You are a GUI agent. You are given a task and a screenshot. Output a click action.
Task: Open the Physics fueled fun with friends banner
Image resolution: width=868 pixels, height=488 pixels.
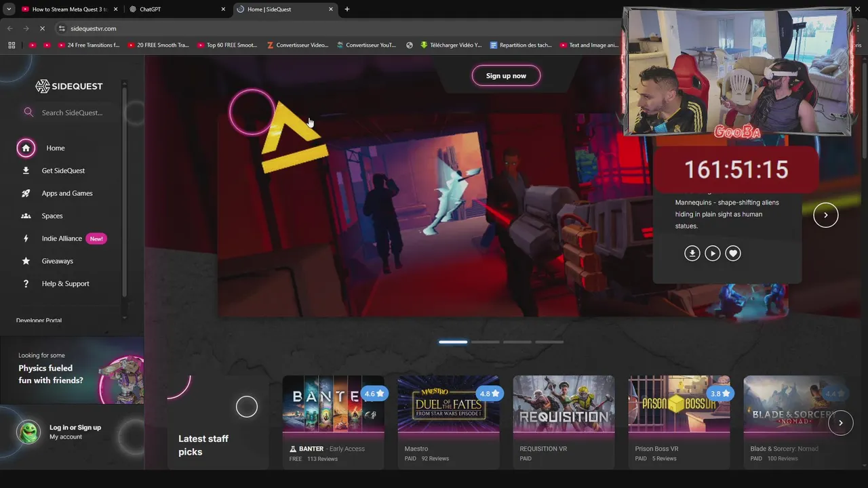coord(72,371)
